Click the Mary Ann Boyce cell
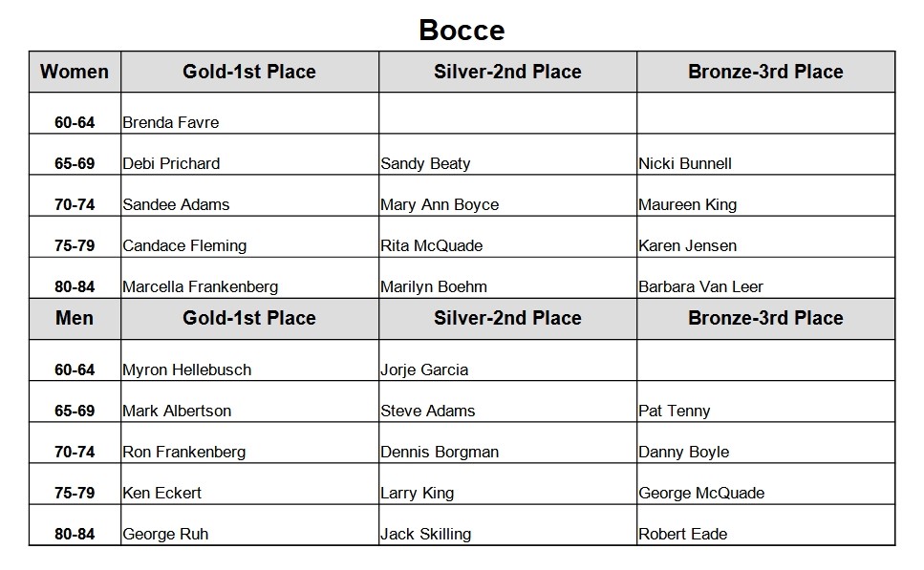924x570 pixels. coord(508,196)
